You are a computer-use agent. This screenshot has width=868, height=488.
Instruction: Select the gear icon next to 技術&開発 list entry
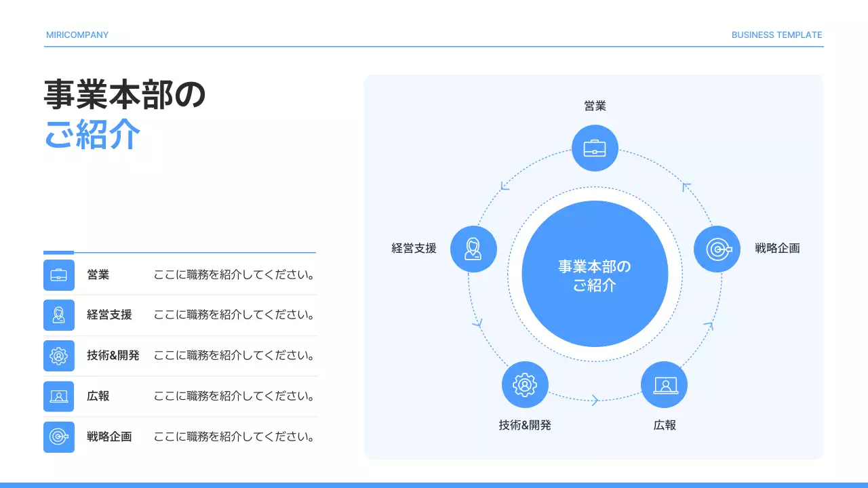pyautogui.click(x=59, y=355)
